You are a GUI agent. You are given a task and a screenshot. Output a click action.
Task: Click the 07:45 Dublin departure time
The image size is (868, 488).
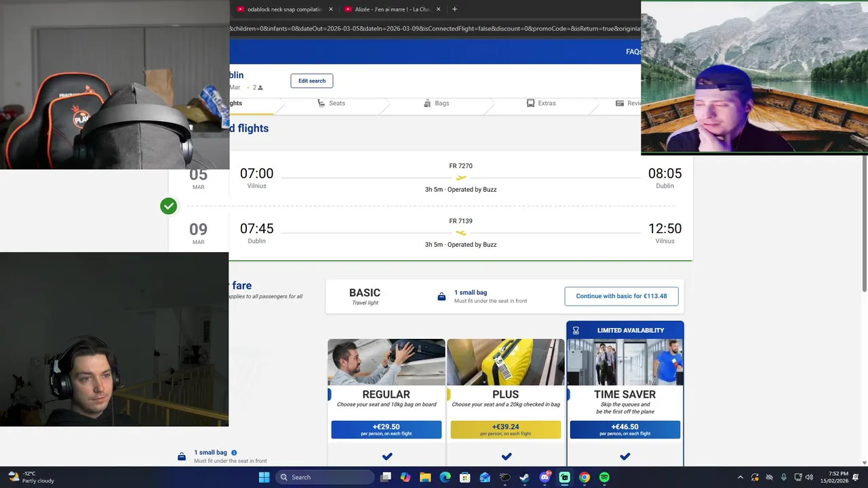click(256, 229)
